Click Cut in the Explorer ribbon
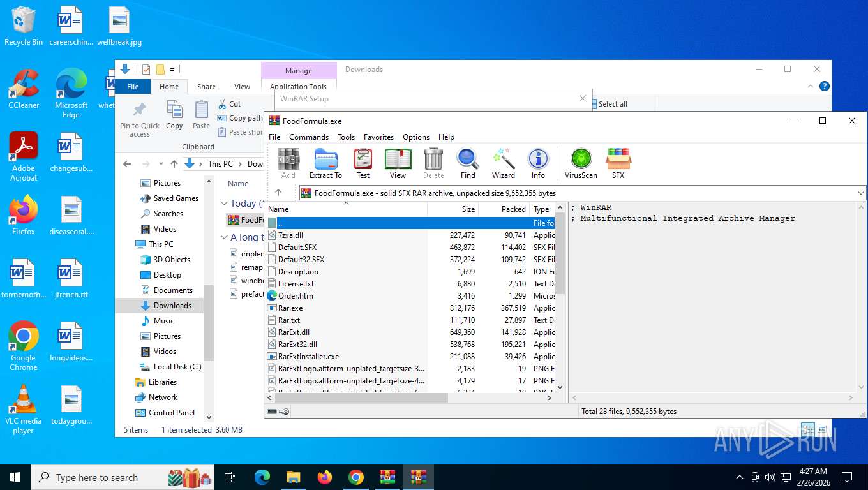868x490 pixels. [230, 103]
